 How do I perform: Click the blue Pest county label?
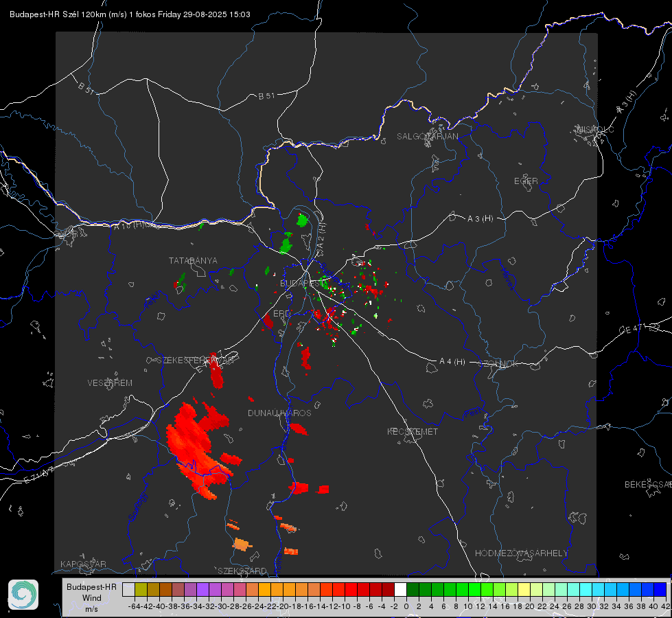click(x=472, y=413)
